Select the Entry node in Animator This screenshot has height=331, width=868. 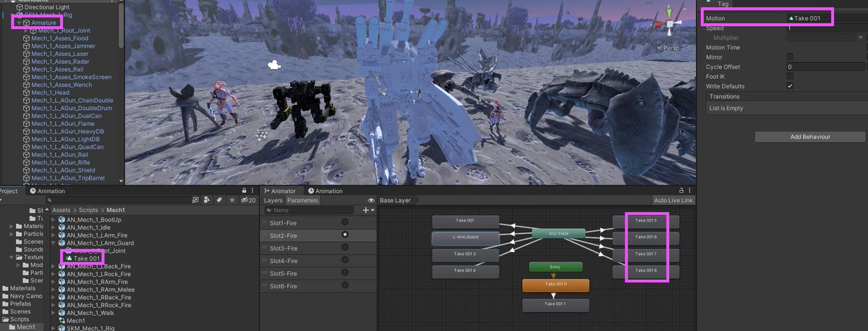coord(554,267)
